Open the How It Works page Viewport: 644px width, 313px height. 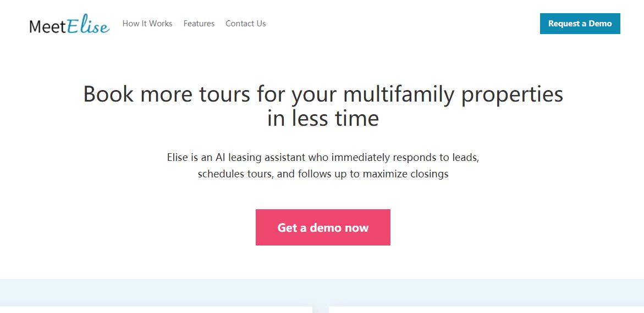(x=147, y=24)
